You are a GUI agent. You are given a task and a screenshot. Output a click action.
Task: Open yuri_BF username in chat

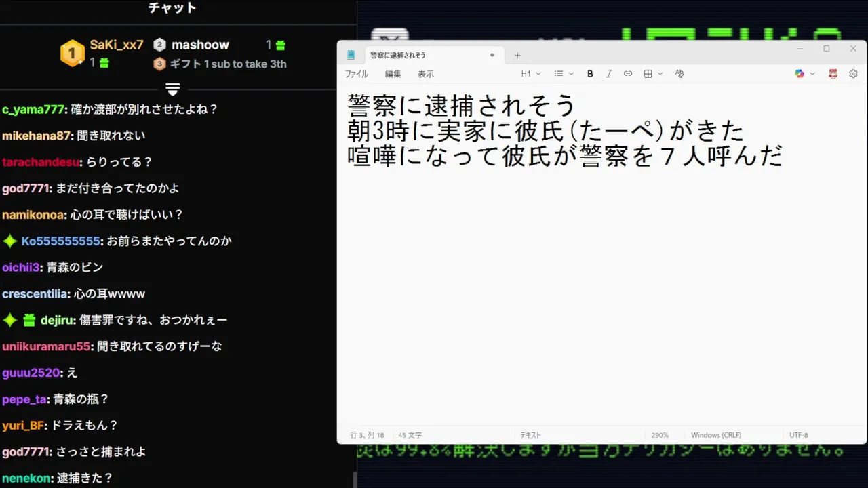point(22,426)
